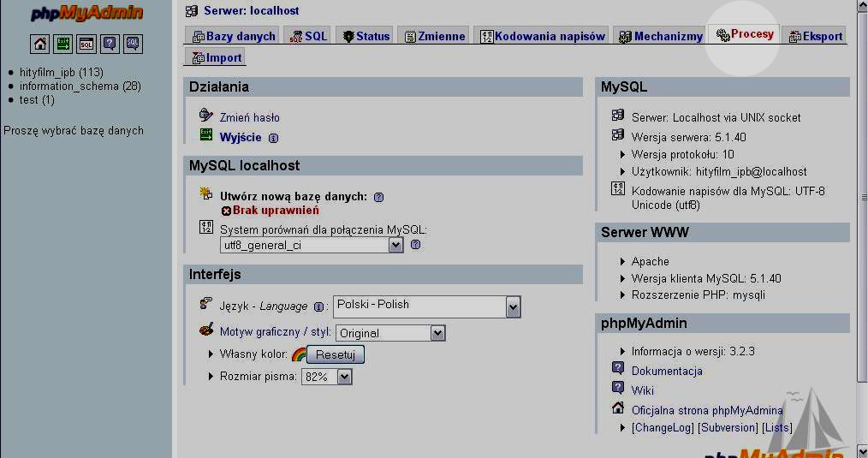The height and width of the screenshot is (458, 868).
Task: Open the Bazy danych tab
Action: (232, 36)
